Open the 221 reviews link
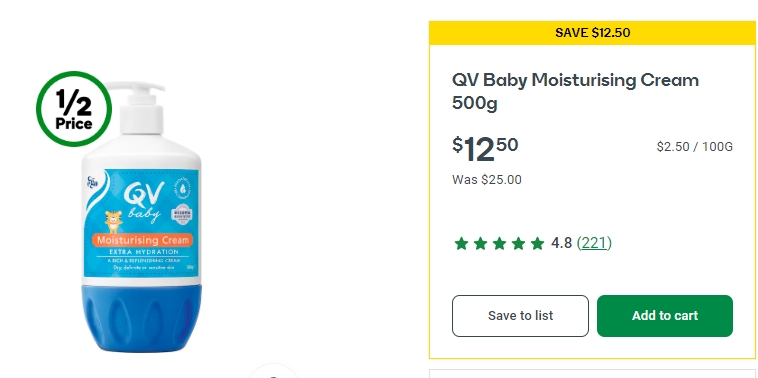The image size is (758, 378). pos(594,243)
